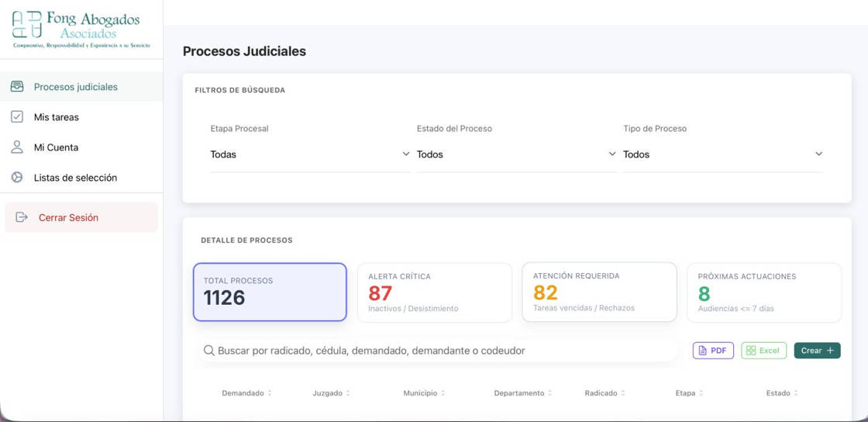Viewport: 868px width, 422px height.
Task: Sort by Departamento column arrows
Action: tap(549, 393)
